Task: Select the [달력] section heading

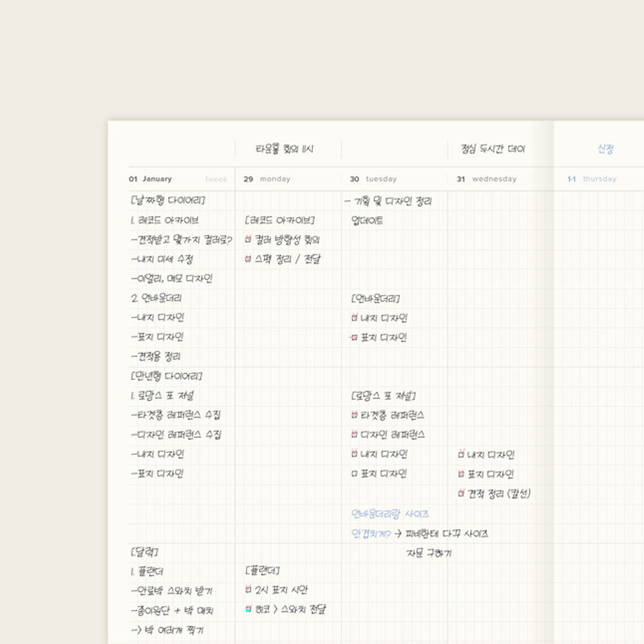Action: 144,552
